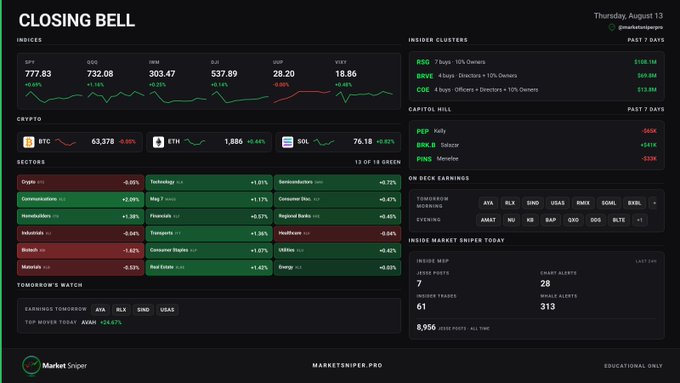Click top mover AVAH ticker
The image size is (680, 383).
pos(89,322)
